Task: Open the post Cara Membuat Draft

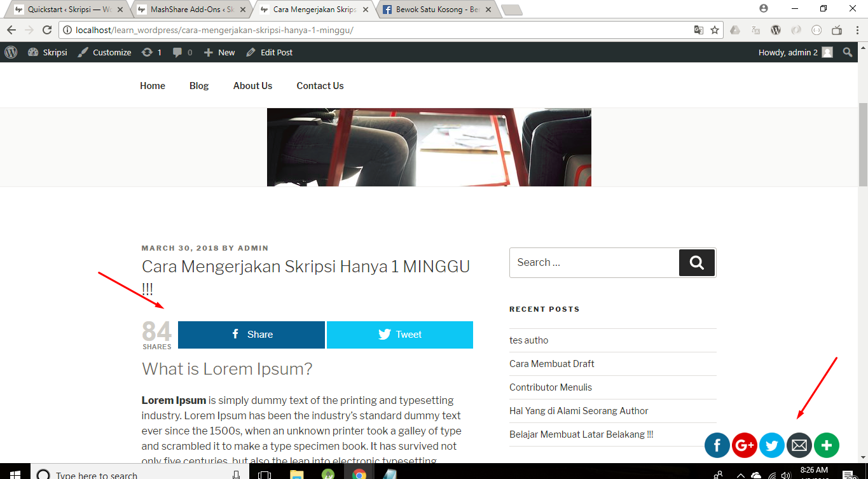Action: [551, 363]
